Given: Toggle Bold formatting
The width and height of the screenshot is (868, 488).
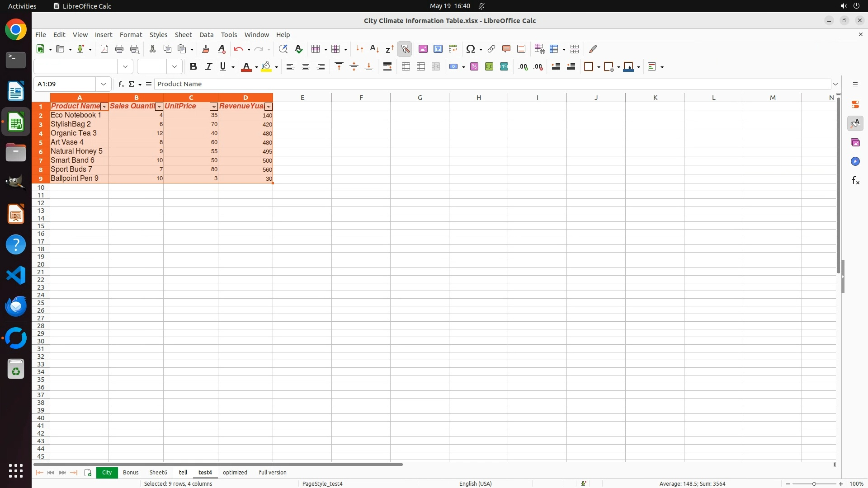Looking at the screenshot, I should point(193,67).
